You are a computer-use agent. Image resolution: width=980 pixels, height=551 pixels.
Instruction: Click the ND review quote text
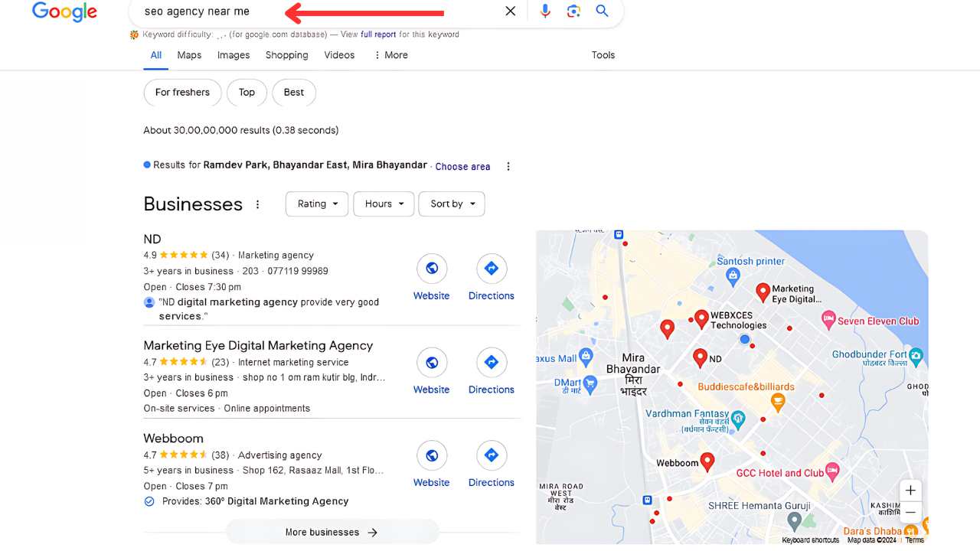pos(269,309)
